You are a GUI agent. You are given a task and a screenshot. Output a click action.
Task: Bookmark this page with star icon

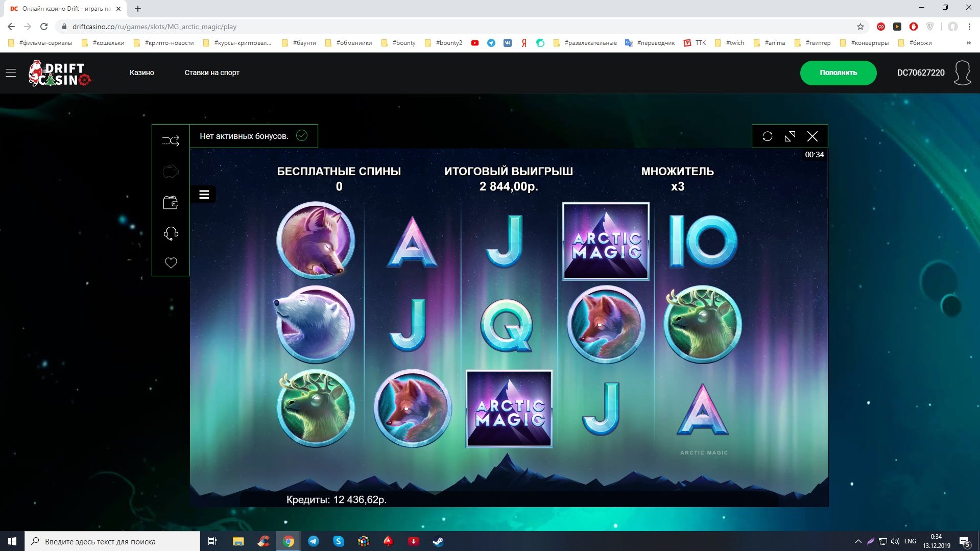[x=860, y=27]
